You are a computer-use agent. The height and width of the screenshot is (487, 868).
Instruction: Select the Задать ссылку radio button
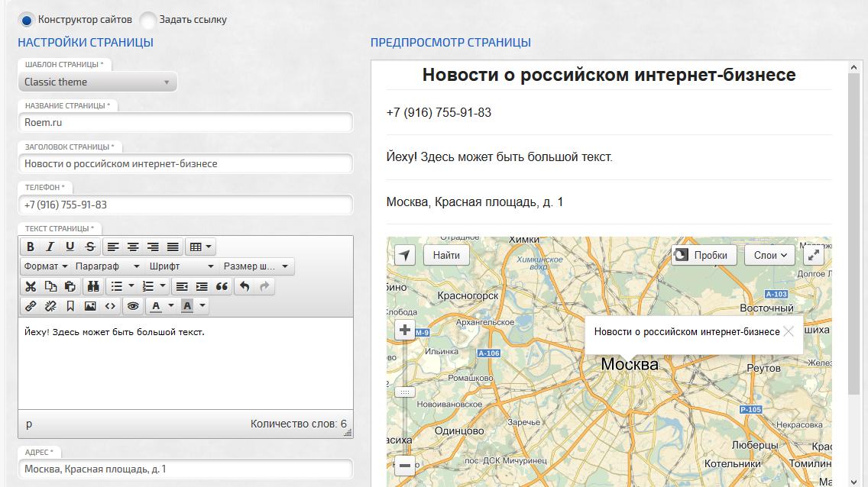pos(148,19)
